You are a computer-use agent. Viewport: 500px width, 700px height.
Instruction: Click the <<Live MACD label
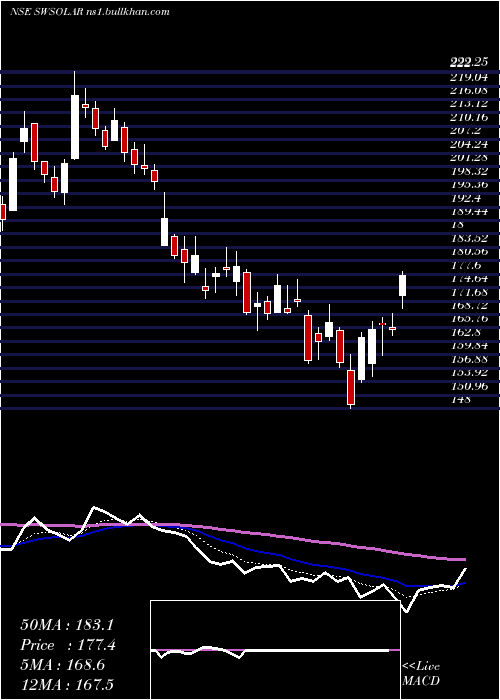click(421, 674)
